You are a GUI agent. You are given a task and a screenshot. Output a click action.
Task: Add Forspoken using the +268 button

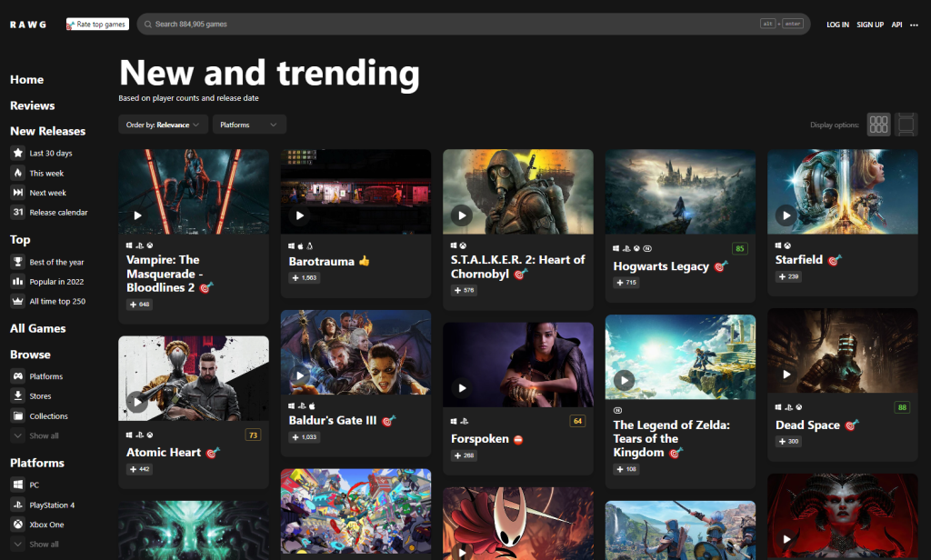tap(465, 455)
